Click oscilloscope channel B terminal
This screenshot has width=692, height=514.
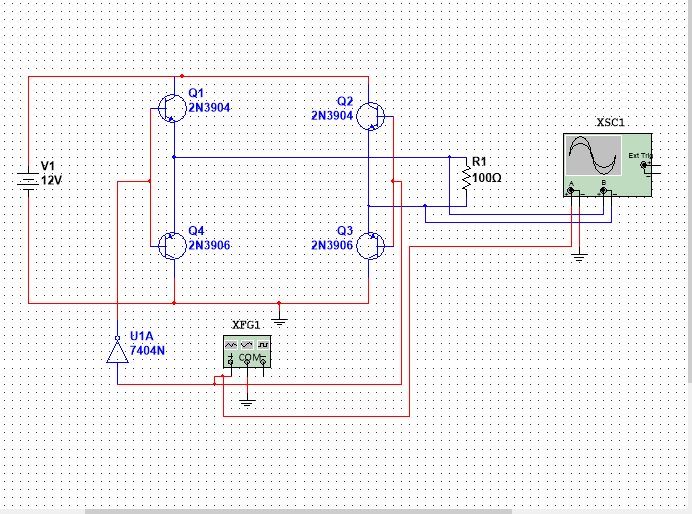point(603,191)
